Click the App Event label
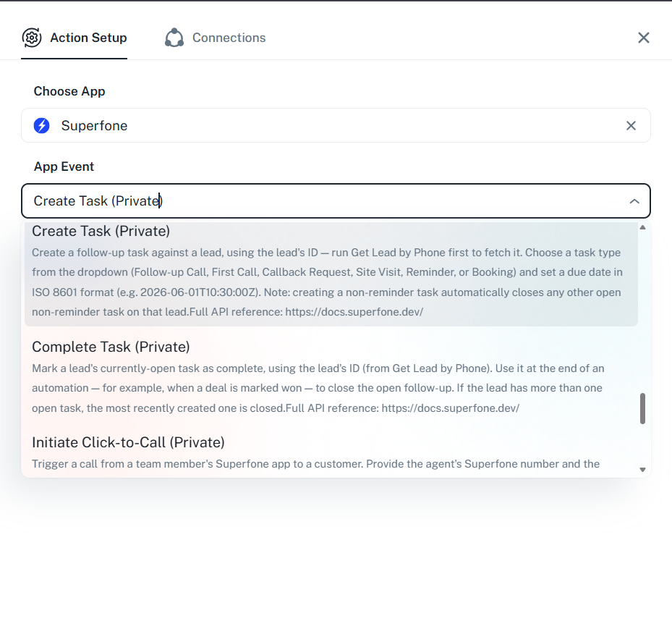Viewport: 672px width, 629px height. tap(64, 166)
